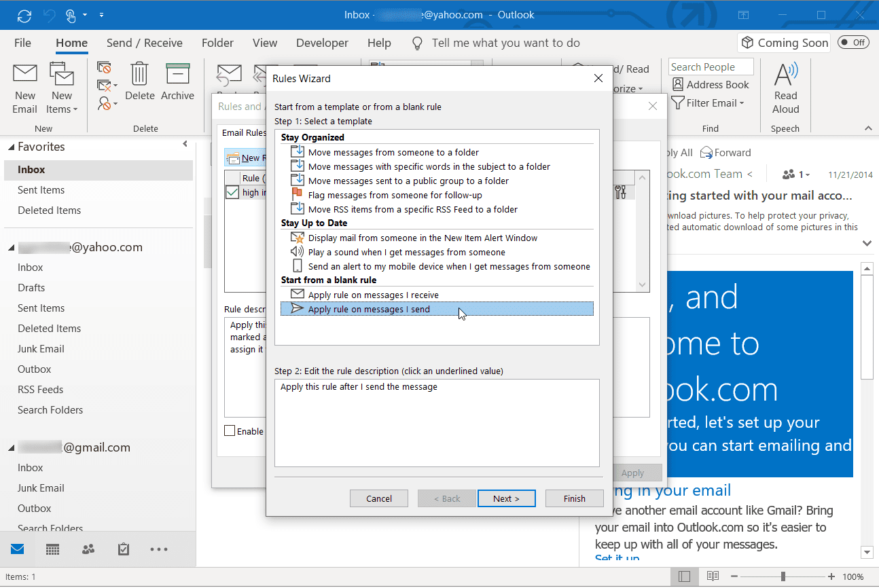Click Cancel in the Rules Wizard
The image size is (879, 588).
click(x=379, y=498)
